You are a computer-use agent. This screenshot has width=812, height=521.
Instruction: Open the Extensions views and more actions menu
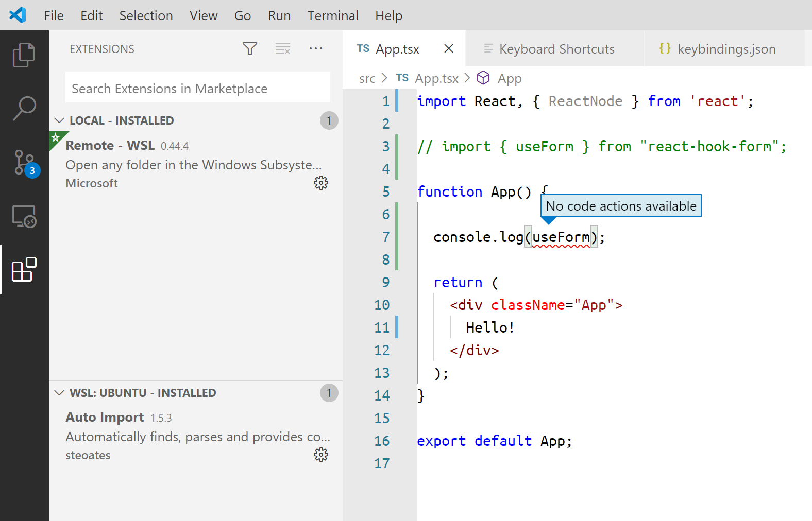pyautogui.click(x=316, y=49)
